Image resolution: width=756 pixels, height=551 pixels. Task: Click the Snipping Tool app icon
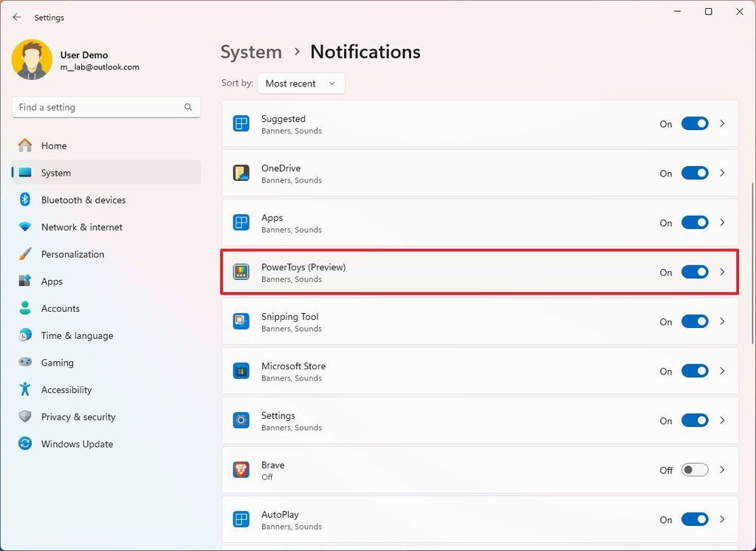(x=240, y=321)
